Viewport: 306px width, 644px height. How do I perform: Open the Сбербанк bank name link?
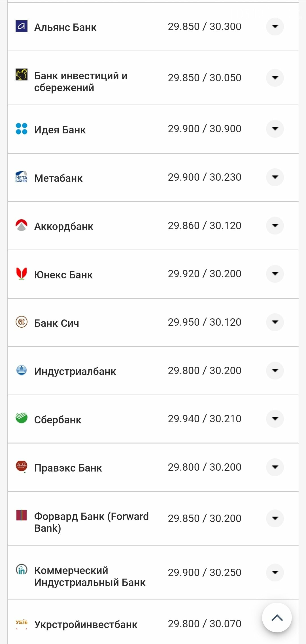(x=58, y=420)
